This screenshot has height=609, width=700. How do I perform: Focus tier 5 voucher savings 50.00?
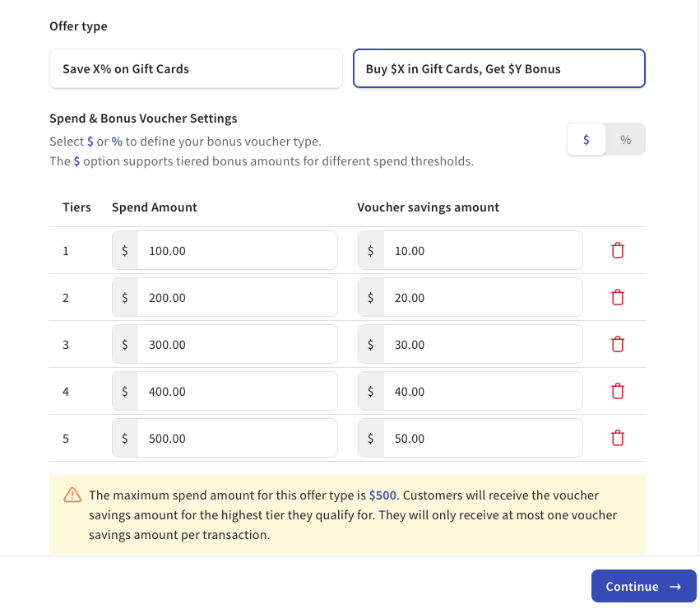(482, 439)
